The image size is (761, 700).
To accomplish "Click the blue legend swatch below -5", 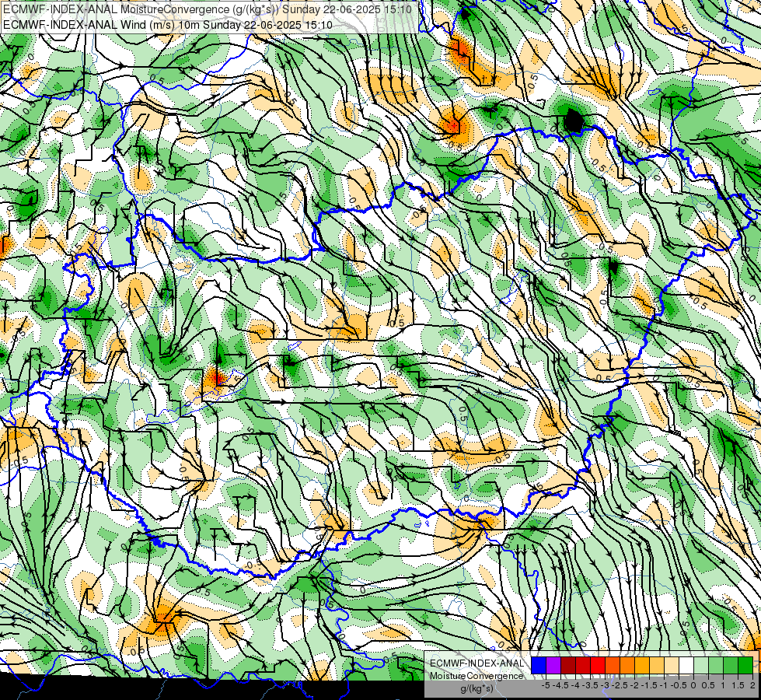I will click(x=539, y=665).
